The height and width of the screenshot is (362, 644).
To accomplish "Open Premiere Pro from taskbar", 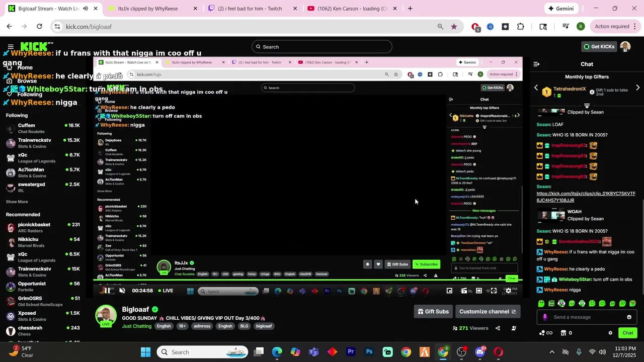I will coord(351,352).
